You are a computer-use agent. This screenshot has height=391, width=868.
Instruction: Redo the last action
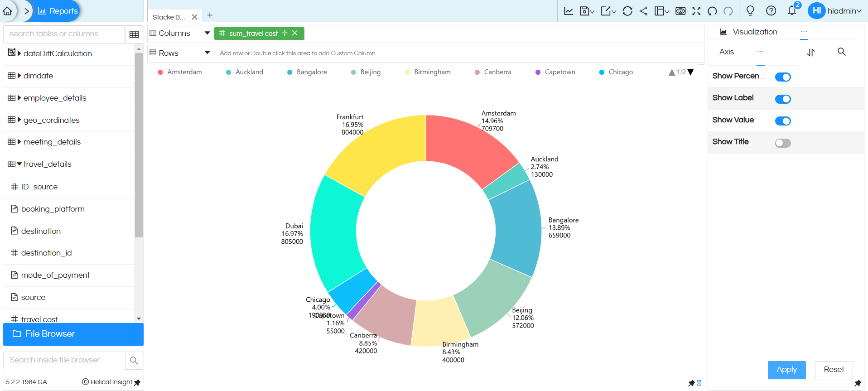click(728, 11)
